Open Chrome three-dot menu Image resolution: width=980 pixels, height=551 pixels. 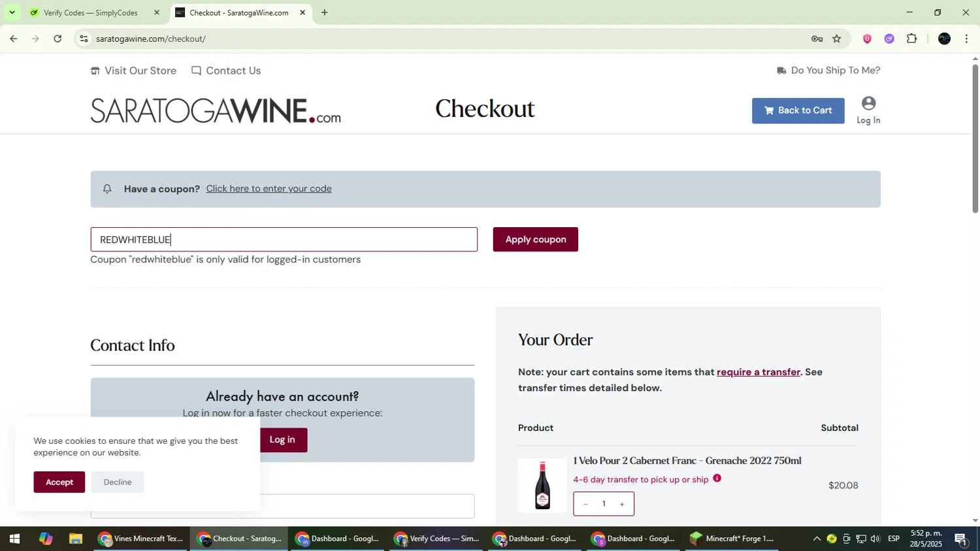tap(966, 39)
